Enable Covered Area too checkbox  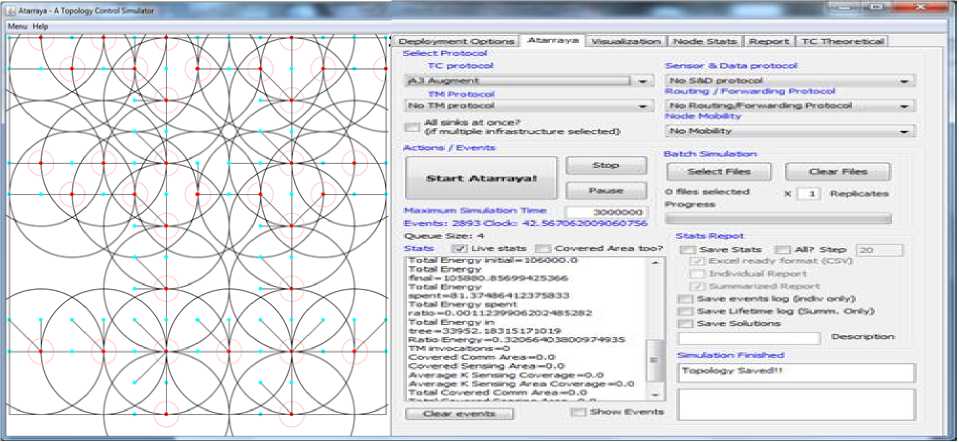541,248
